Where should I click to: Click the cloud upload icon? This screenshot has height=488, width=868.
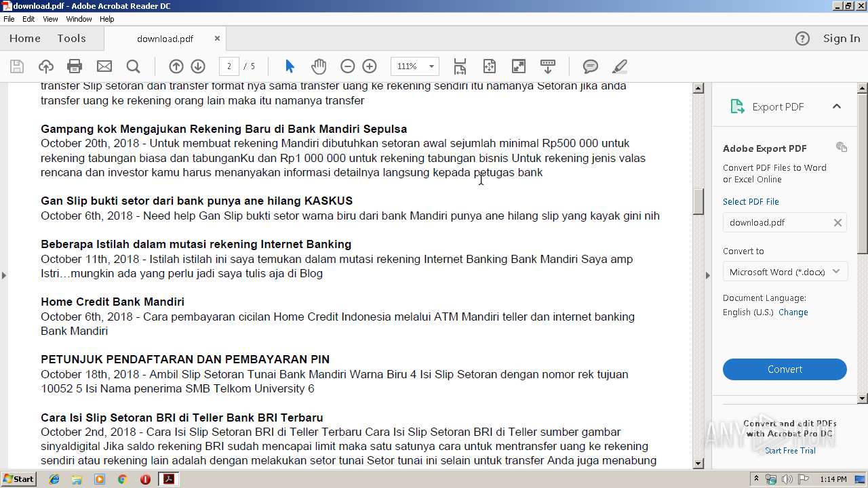click(45, 66)
